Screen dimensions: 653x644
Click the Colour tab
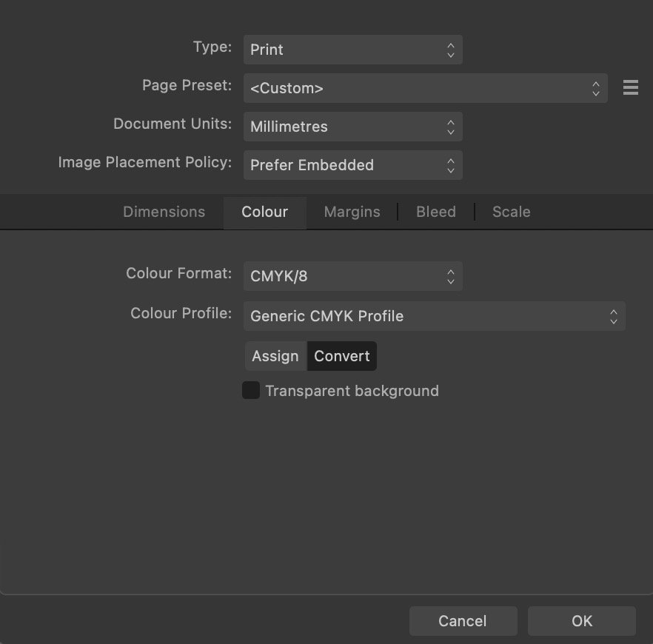[264, 212]
